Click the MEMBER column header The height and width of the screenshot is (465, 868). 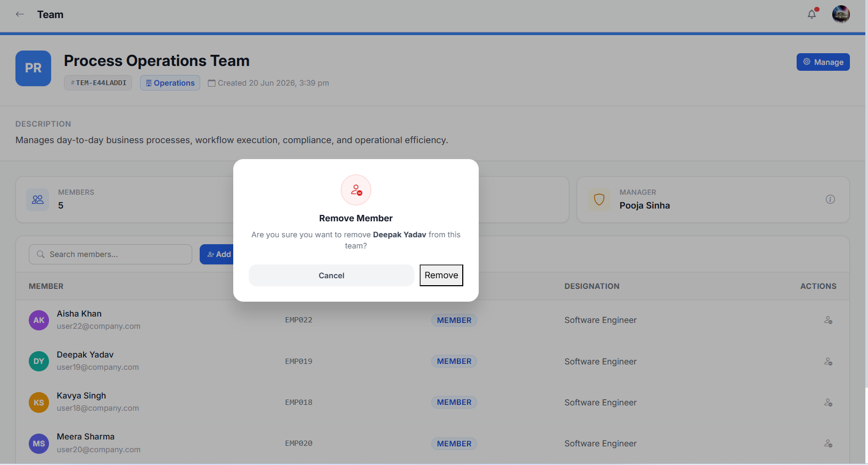(46, 286)
